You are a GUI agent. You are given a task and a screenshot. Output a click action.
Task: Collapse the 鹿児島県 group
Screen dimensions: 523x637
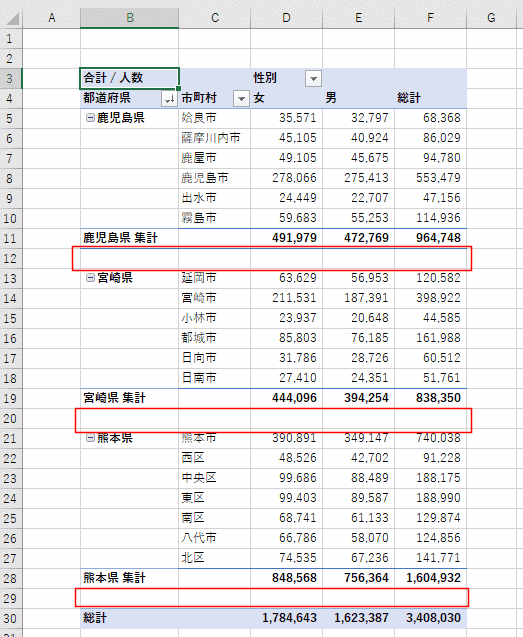(x=91, y=118)
